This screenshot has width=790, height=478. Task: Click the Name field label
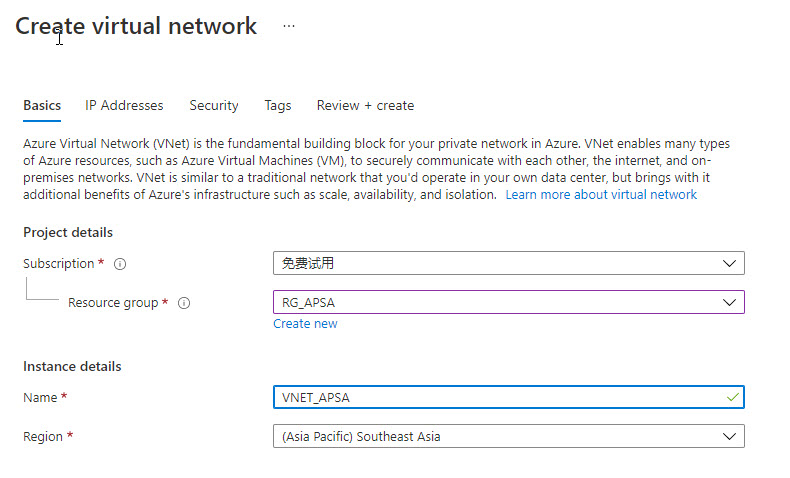click(x=40, y=398)
